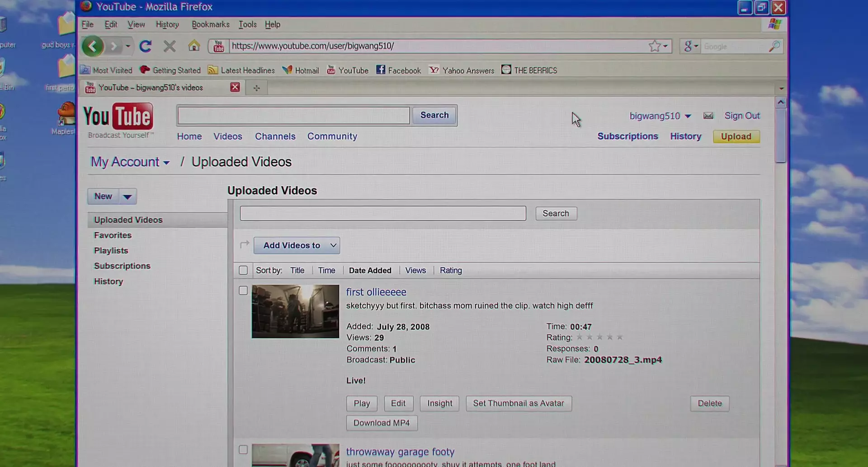Image resolution: width=868 pixels, height=467 pixels.
Task: Open the gud boys desktop folder
Action: coord(63,29)
